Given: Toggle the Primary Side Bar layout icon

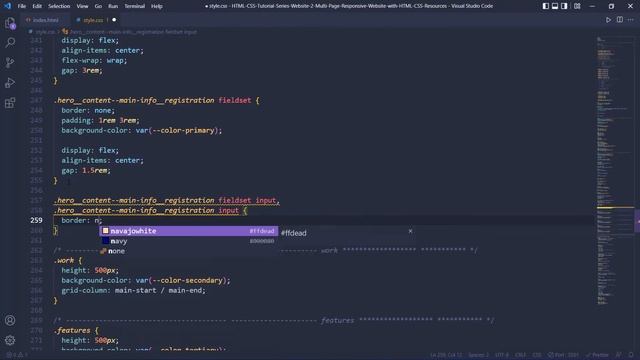Looking at the screenshot, I should 546,6.
